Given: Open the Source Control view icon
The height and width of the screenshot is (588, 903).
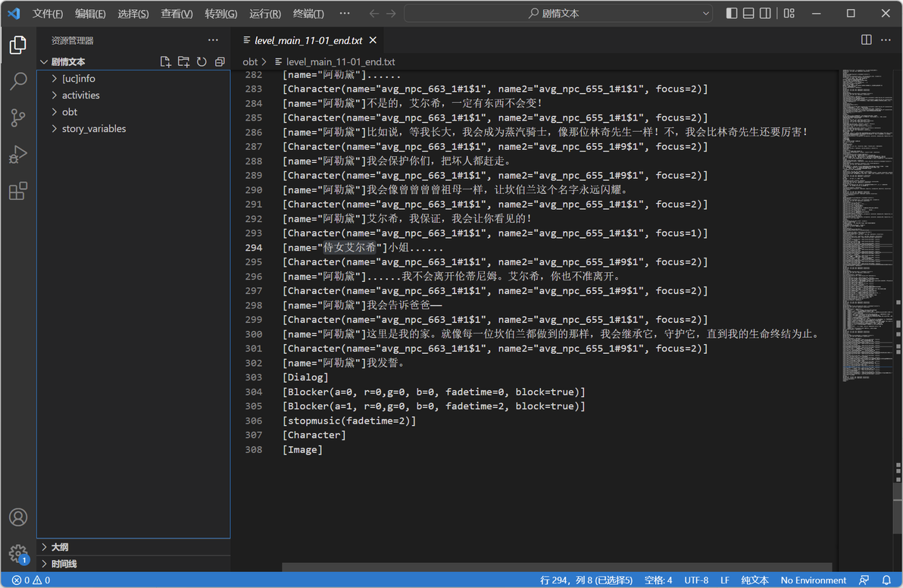Looking at the screenshot, I should click(x=18, y=118).
